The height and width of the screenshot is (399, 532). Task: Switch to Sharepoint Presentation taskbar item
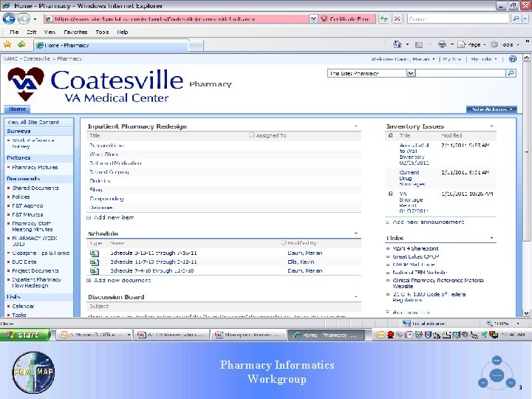(x=248, y=335)
